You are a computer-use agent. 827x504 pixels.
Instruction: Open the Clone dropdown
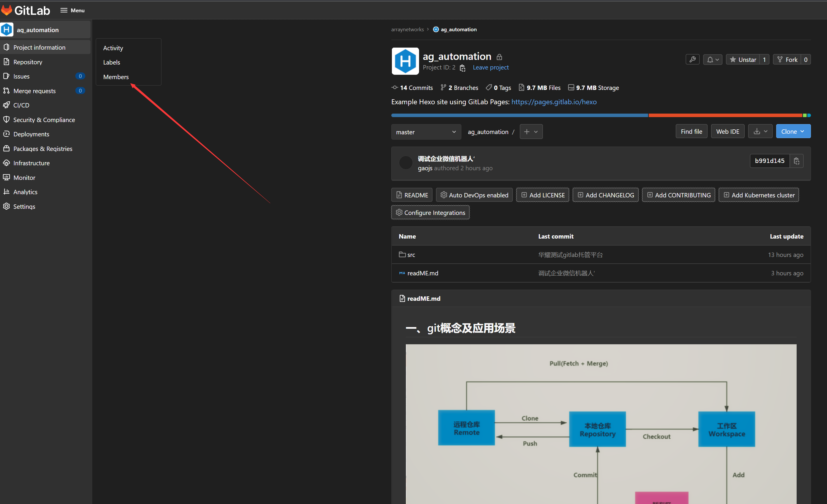[x=793, y=131]
